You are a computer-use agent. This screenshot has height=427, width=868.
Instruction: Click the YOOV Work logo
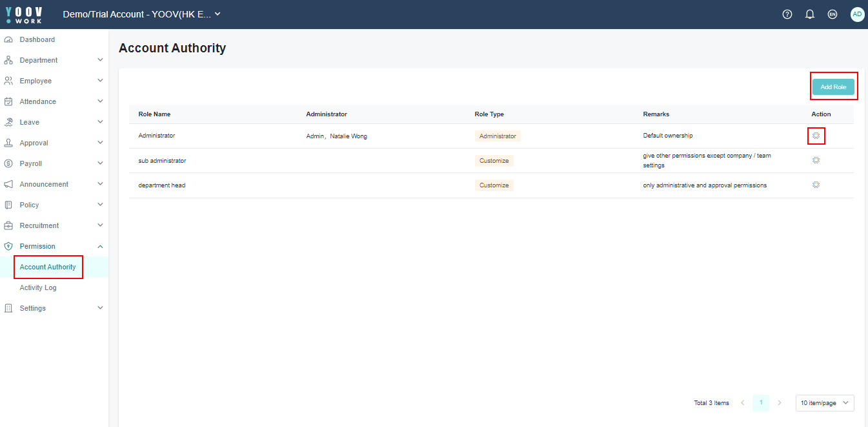pos(24,14)
